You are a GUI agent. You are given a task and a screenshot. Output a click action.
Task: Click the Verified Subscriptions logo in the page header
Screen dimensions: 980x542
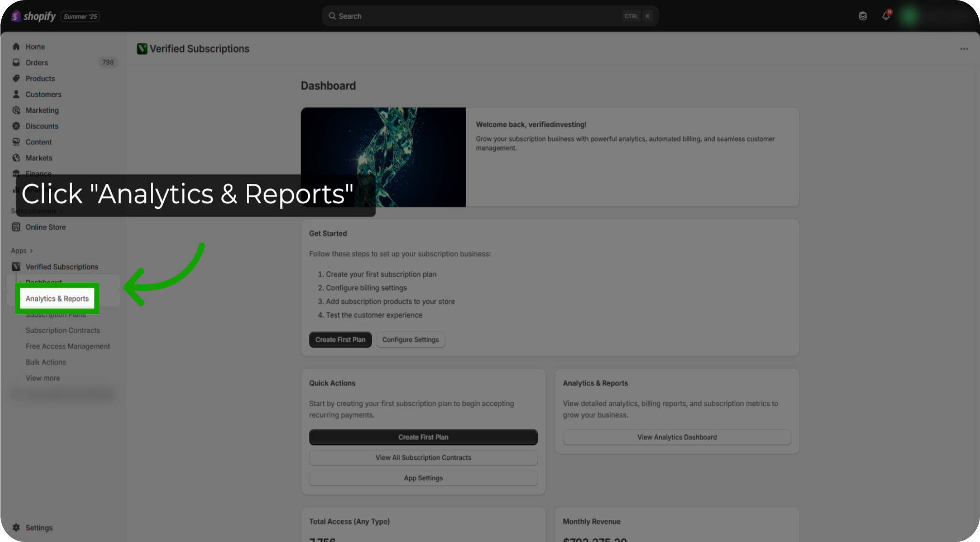pos(142,48)
